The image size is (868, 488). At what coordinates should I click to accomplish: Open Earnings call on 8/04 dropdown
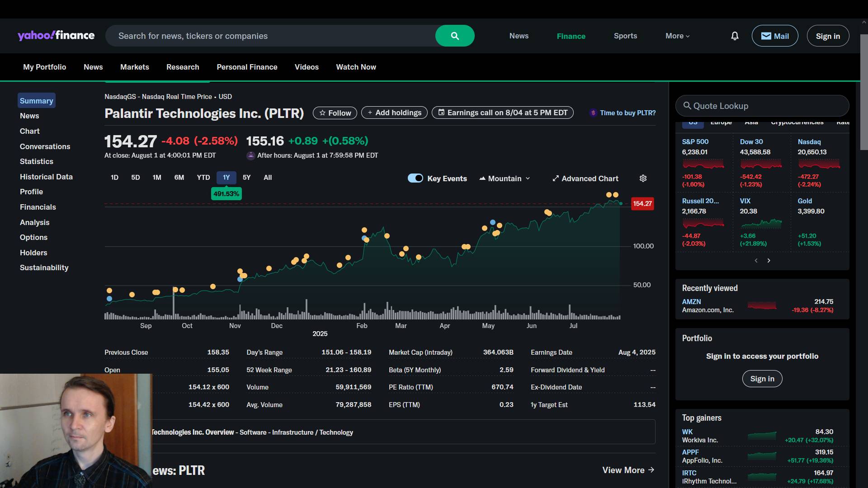(502, 113)
